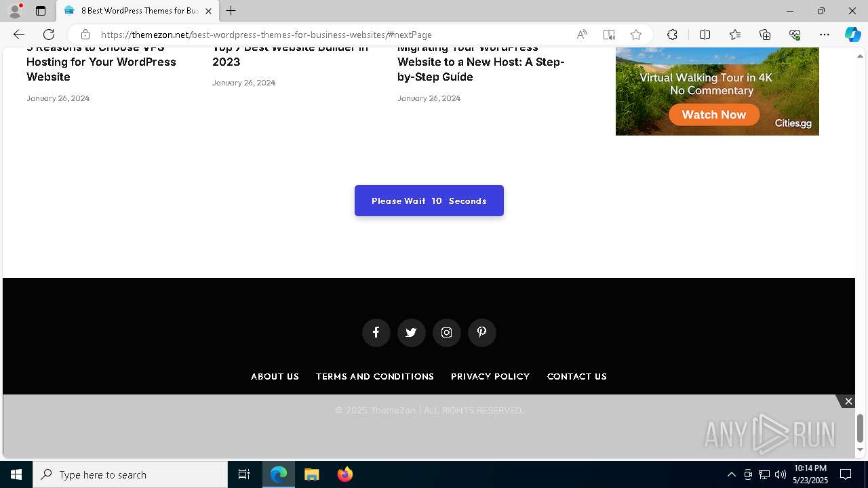Open the notifications action center
868x488 pixels.
point(846,474)
